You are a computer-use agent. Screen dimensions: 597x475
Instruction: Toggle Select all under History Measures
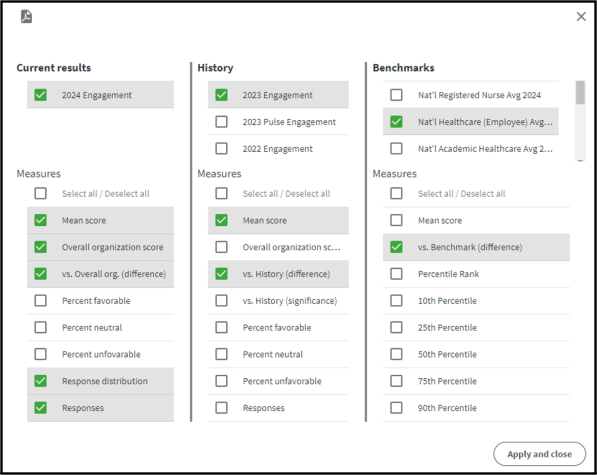click(x=221, y=193)
